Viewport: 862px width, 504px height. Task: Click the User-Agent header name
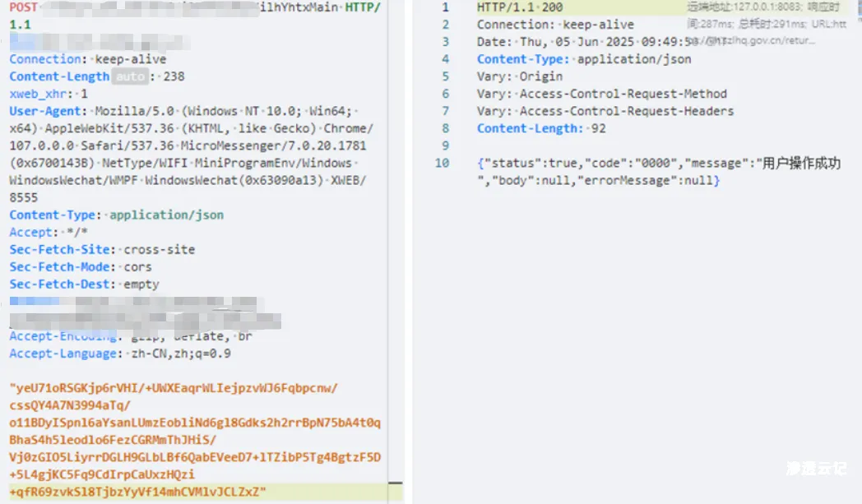coord(46,111)
